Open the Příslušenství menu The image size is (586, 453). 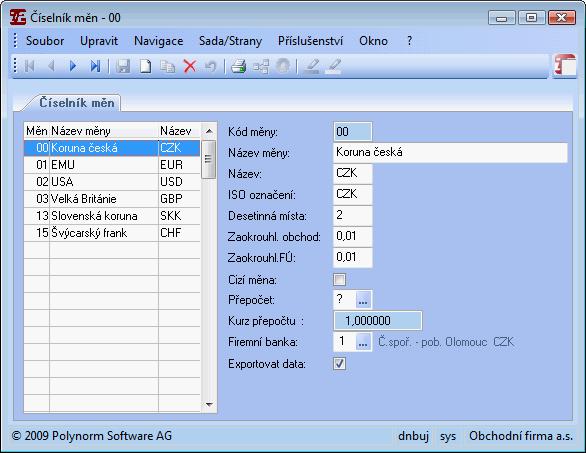[310, 41]
